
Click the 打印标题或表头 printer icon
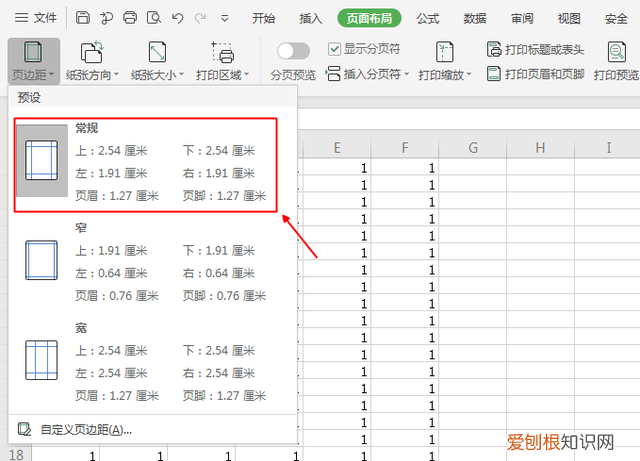pos(494,49)
